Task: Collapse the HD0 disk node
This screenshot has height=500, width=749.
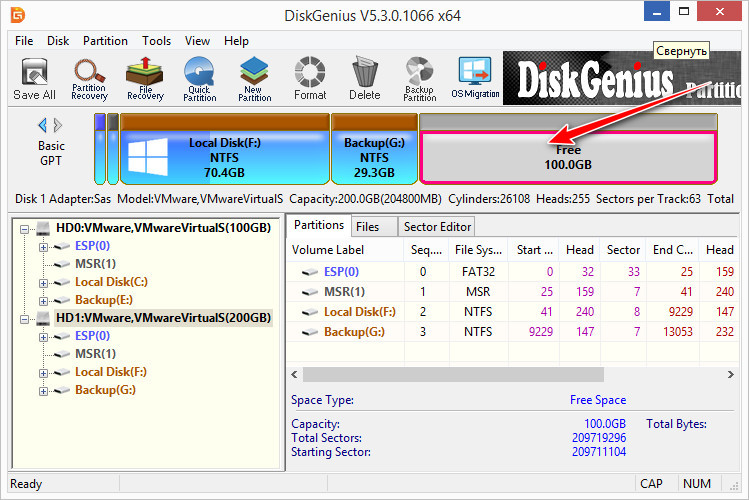Action: click(x=24, y=229)
